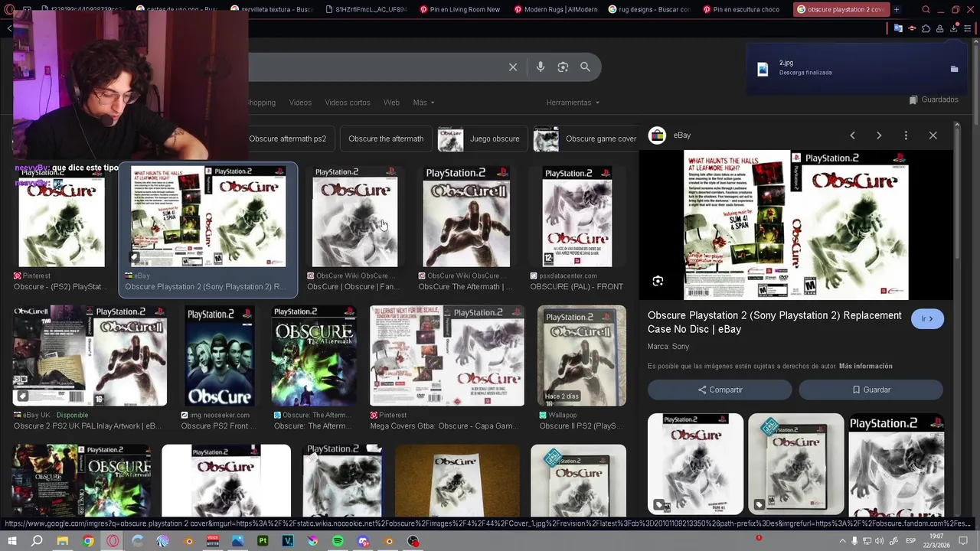The width and height of the screenshot is (980, 551).
Task: Click the translate page icon in toolbar
Action: [x=898, y=29]
